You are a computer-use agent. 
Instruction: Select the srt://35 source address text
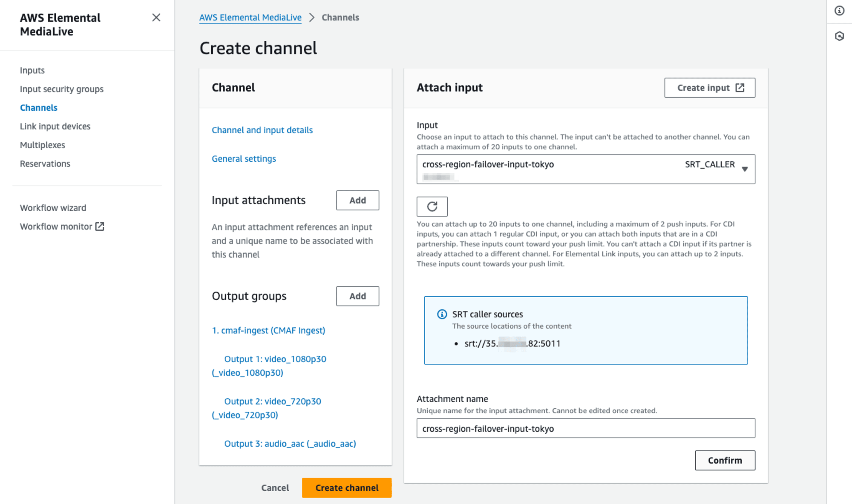tap(512, 344)
